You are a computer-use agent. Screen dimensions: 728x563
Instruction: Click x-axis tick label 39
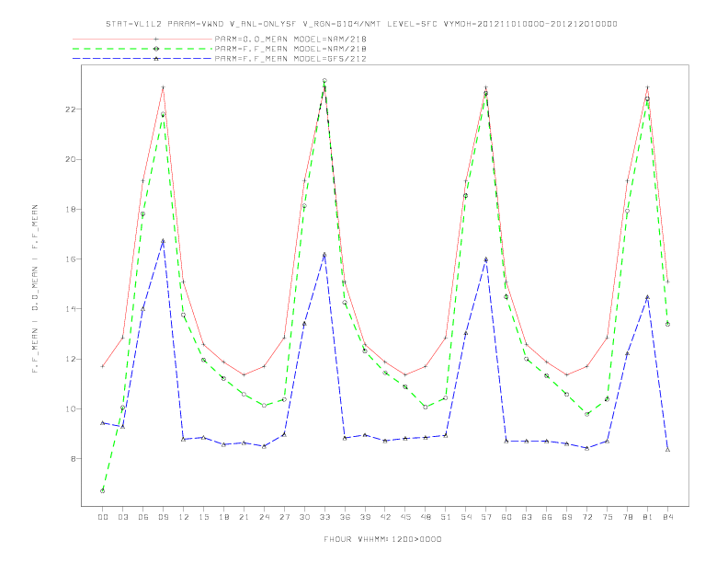(365, 517)
